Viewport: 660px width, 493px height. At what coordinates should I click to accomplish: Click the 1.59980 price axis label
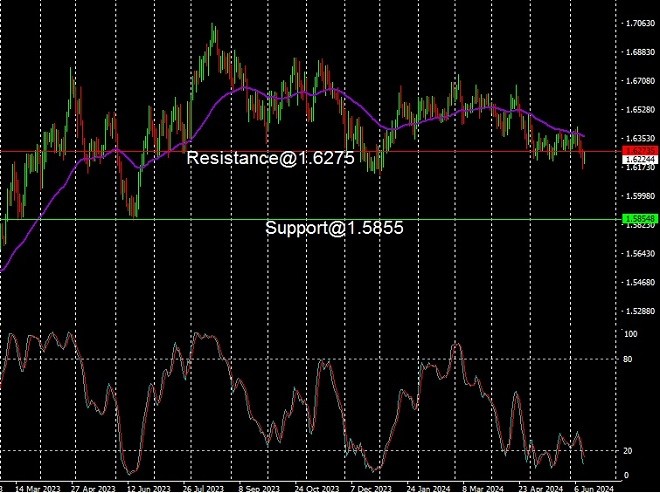pos(640,196)
